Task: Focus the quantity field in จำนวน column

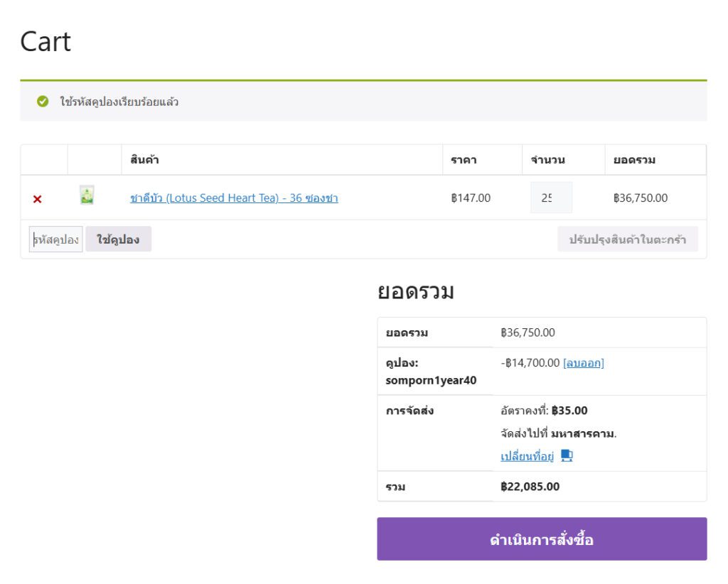Action: 551,198
